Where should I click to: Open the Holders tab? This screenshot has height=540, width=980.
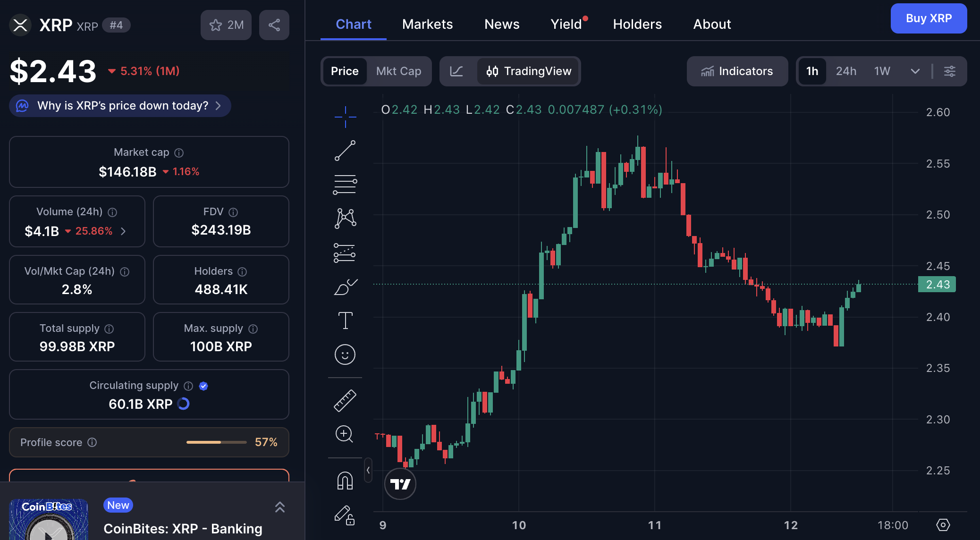pos(637,24)
